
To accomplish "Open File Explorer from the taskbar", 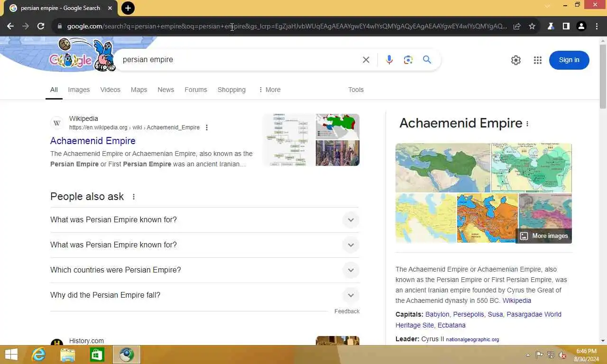I will point(68,355).
